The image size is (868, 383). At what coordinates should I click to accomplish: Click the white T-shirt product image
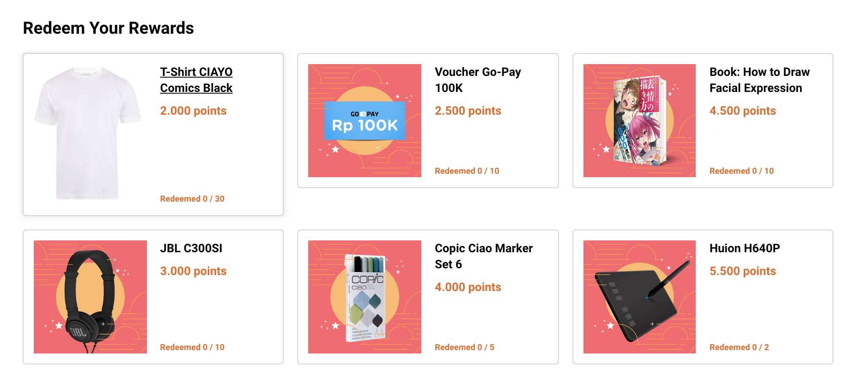[88, 132]
